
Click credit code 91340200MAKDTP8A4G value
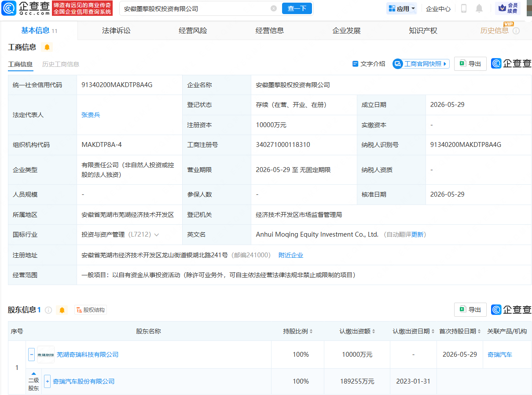117,85
